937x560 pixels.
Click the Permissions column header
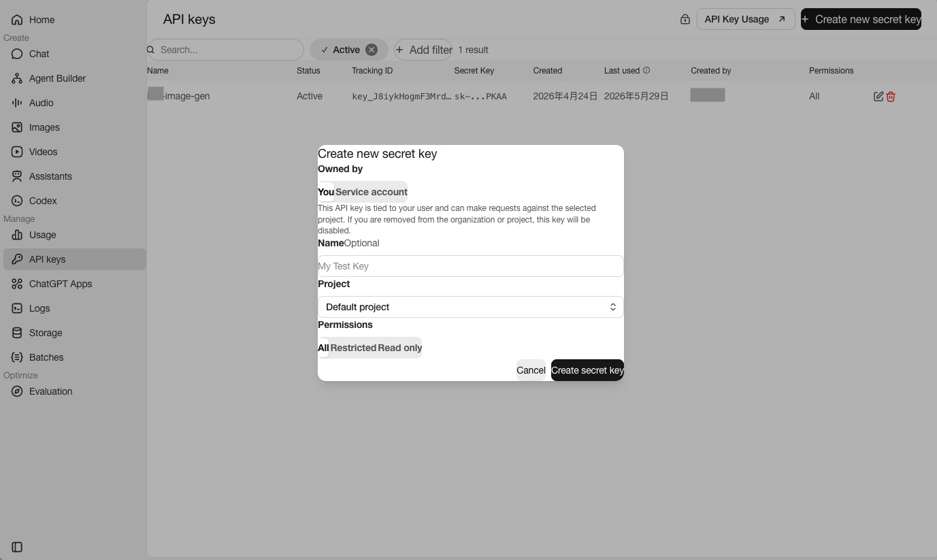[831, 70]
